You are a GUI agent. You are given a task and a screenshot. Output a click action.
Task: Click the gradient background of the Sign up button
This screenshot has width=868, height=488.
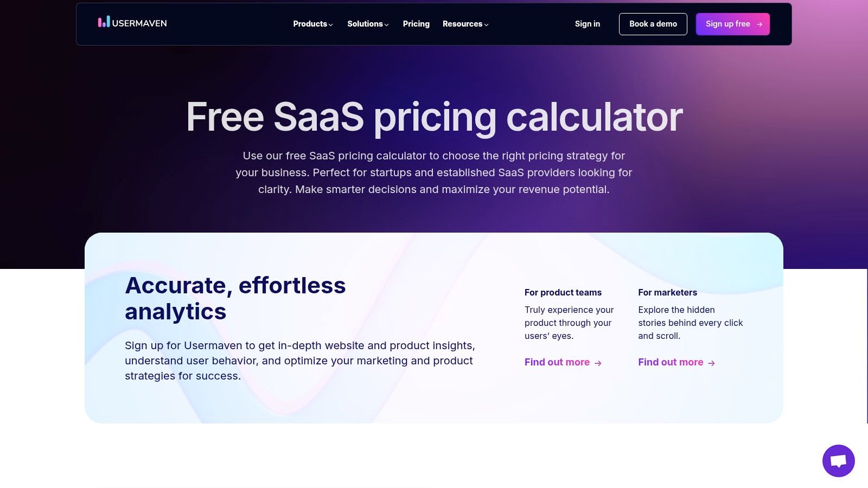(x=732, y=24)
